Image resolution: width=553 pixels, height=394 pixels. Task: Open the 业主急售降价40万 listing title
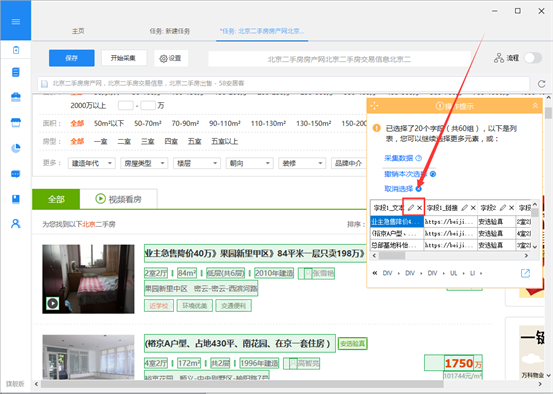coord(255,253)
